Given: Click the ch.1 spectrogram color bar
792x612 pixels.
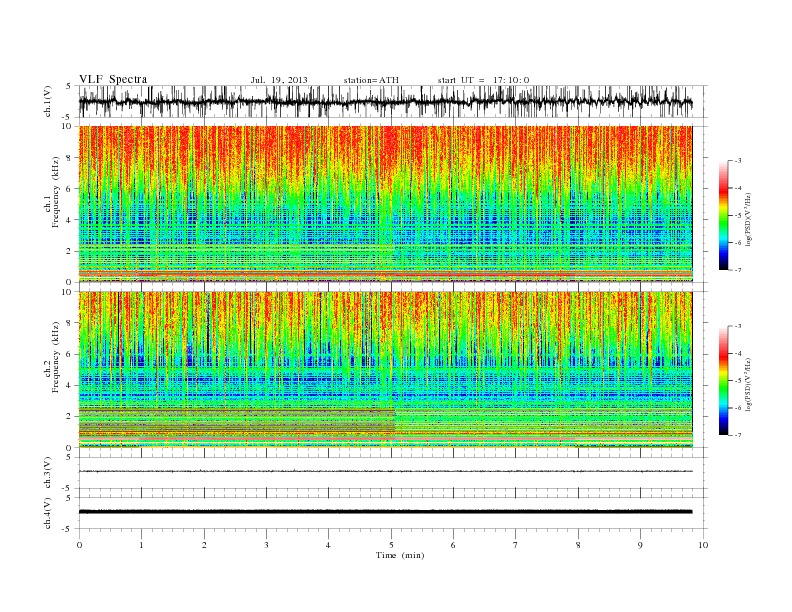Looking at the screenshot, I should click(724, 216).
